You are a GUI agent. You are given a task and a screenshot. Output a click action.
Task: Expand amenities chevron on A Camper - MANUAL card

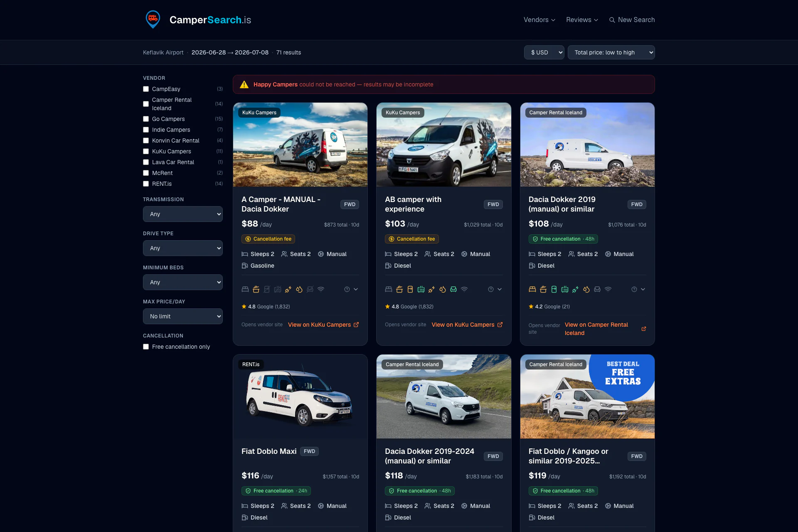(356, 289)
